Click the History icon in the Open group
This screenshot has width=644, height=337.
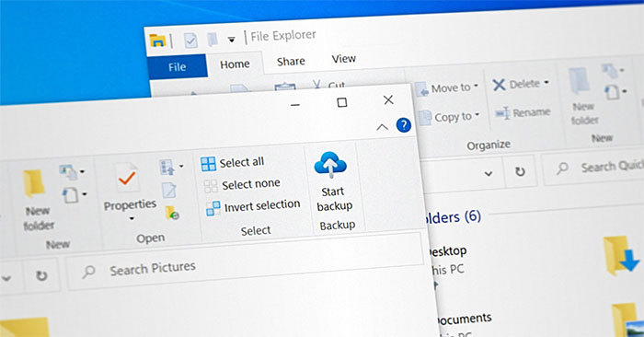(172, 213)
